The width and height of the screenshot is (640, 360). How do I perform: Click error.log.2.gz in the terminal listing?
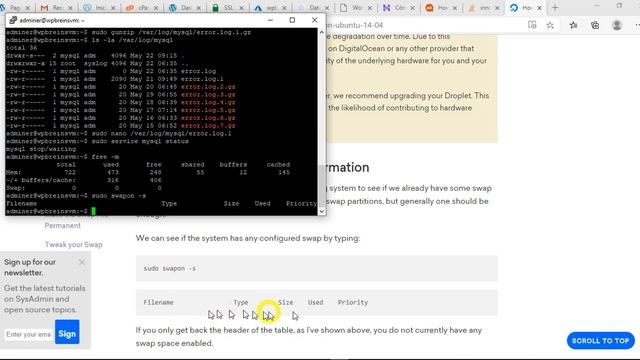click(x=208, y=87)
